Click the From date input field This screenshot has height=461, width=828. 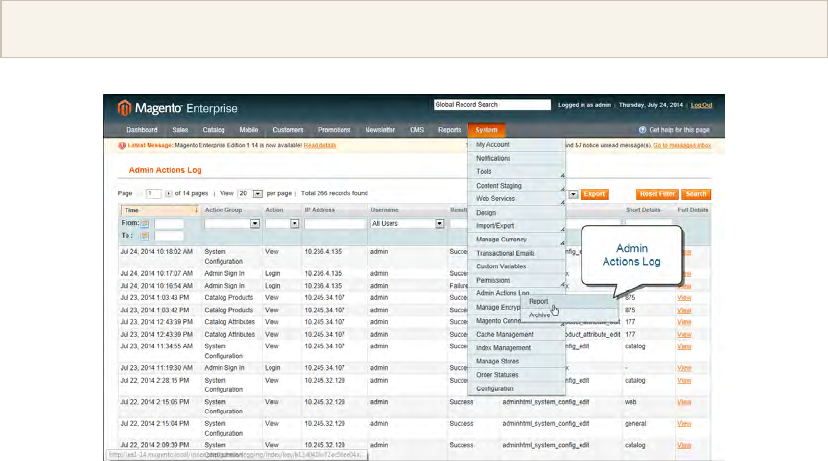tap(169, 224)
